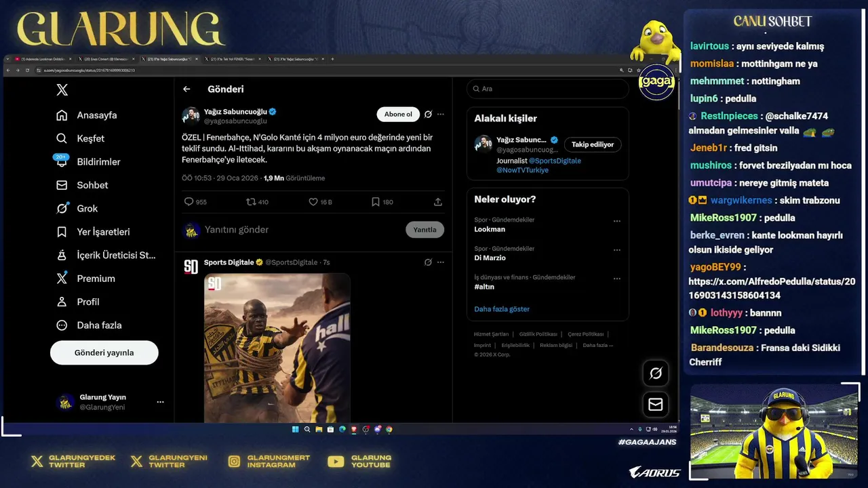The height and width of the screenshot is (488, 868).
Task: Open AlfredoPedulla link in chat
Action: tap(772, 288)
